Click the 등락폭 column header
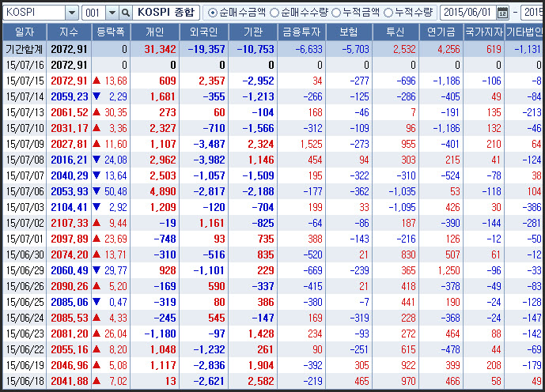Image resolution: width=545 pixels, height=392 pixels. coord(111,32)
